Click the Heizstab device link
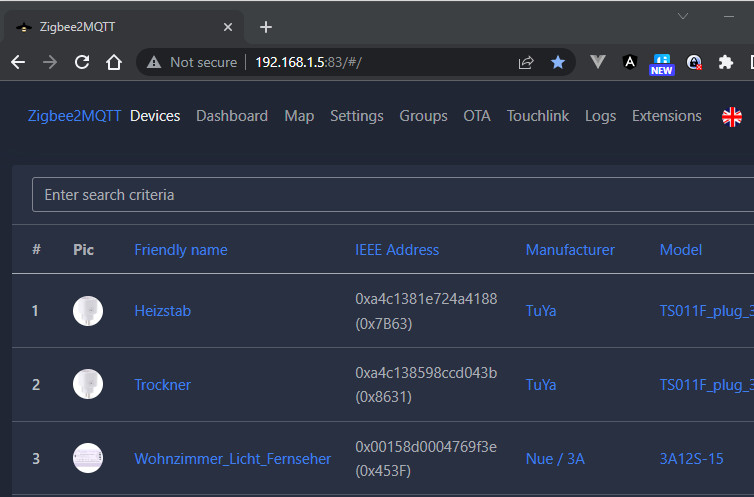The width and height of the screenshot is (754, 497). [x=163, y=311]
